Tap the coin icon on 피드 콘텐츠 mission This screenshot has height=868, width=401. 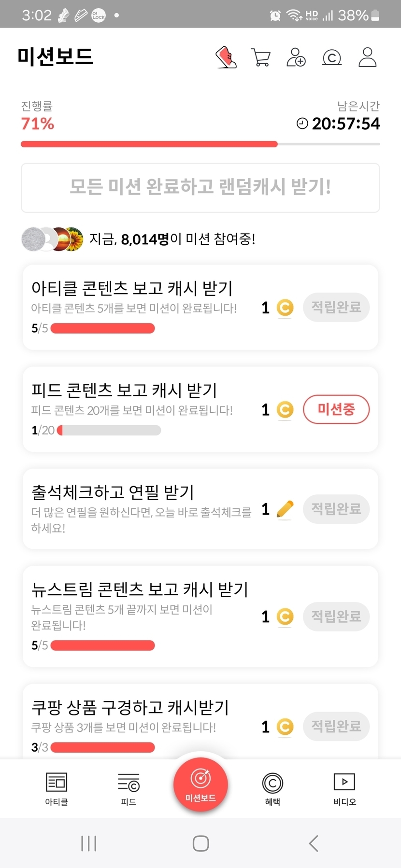[x=285, y=410]
